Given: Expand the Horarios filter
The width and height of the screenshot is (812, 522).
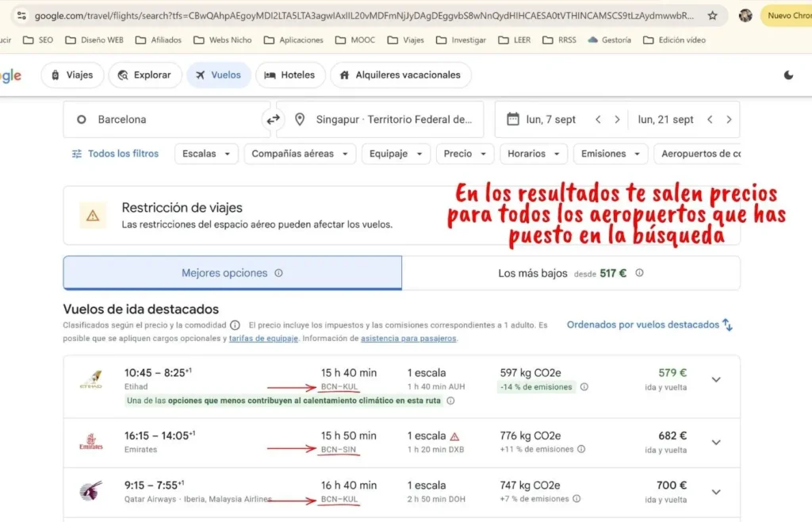Looking at the screenshot, I should (x=534, y=154).
